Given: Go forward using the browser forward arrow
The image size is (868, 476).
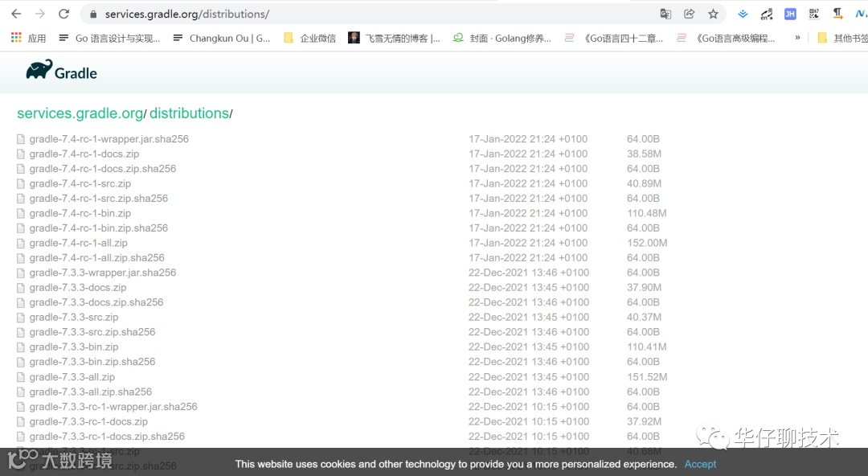Looking at the screenshot, I should pos(40,14).
